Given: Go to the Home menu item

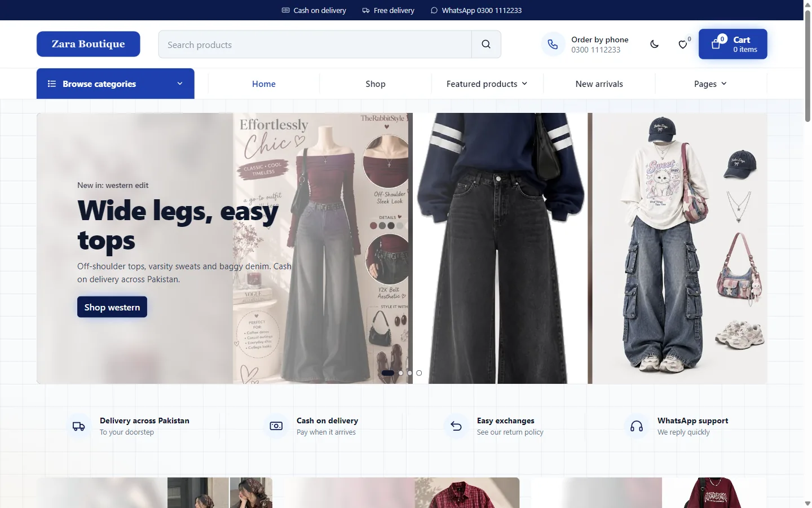Looking at the screenshot, I should point(264,84).
